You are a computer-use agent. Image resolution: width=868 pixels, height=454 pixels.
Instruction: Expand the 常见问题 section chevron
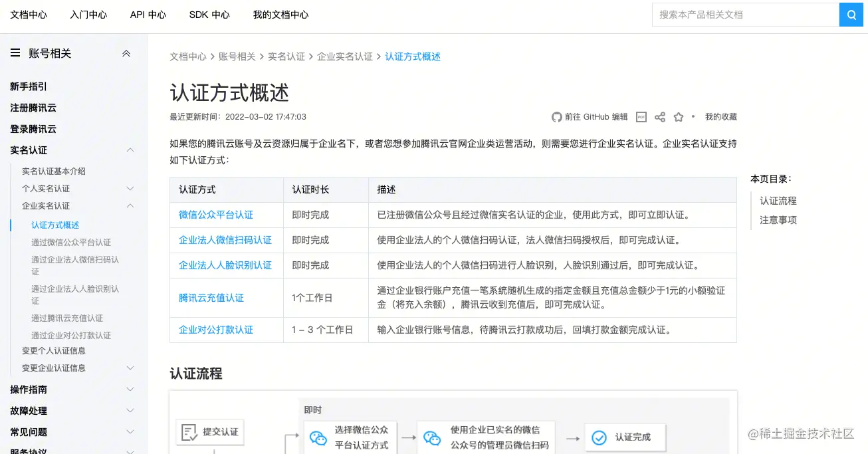click(130, 432)
